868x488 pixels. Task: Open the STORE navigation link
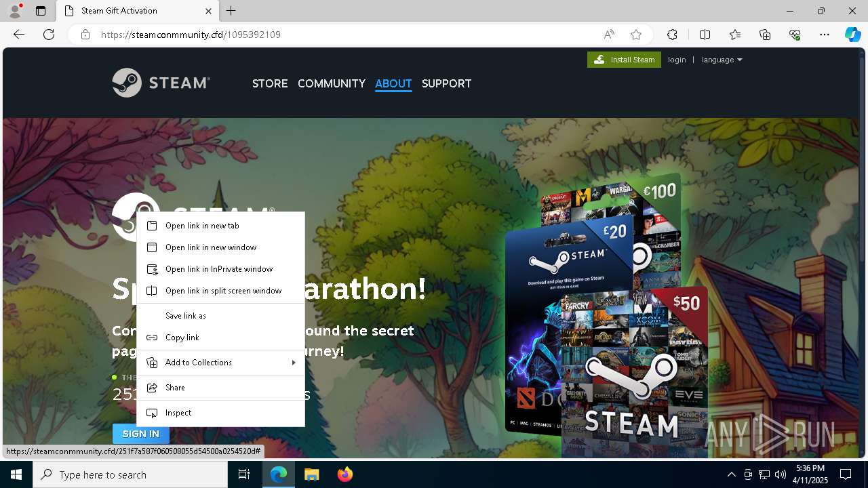pyautogui.click(x=270, y=83)
